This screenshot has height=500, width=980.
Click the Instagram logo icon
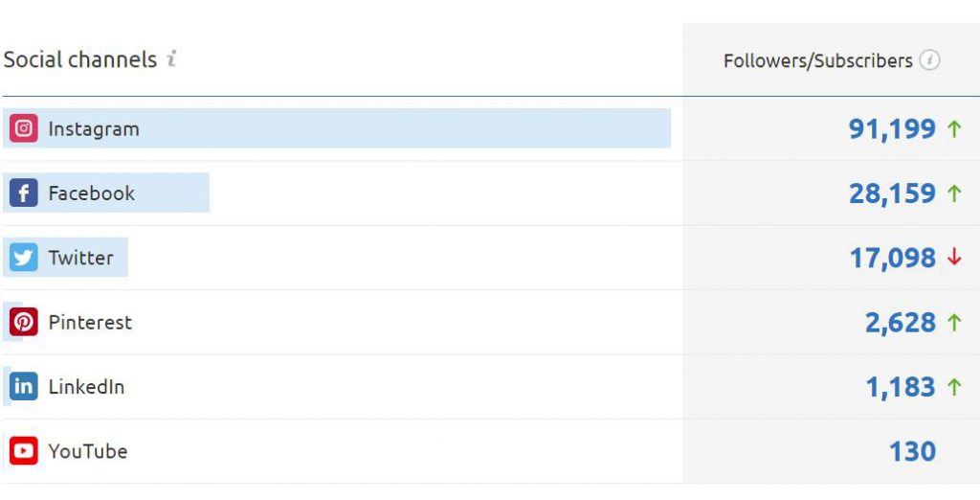point(24,128)
